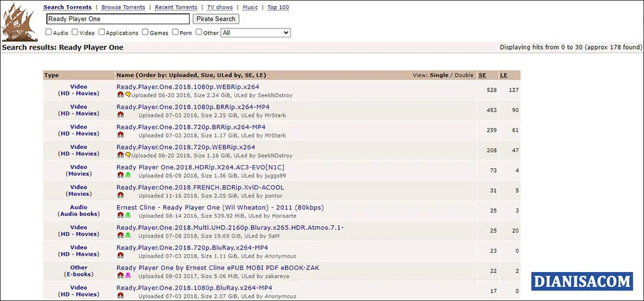This screenshot has width=644, height=301.
Task: Enable the Audio category checkbox
Action: pyautogui.click(x=49, y=32)
